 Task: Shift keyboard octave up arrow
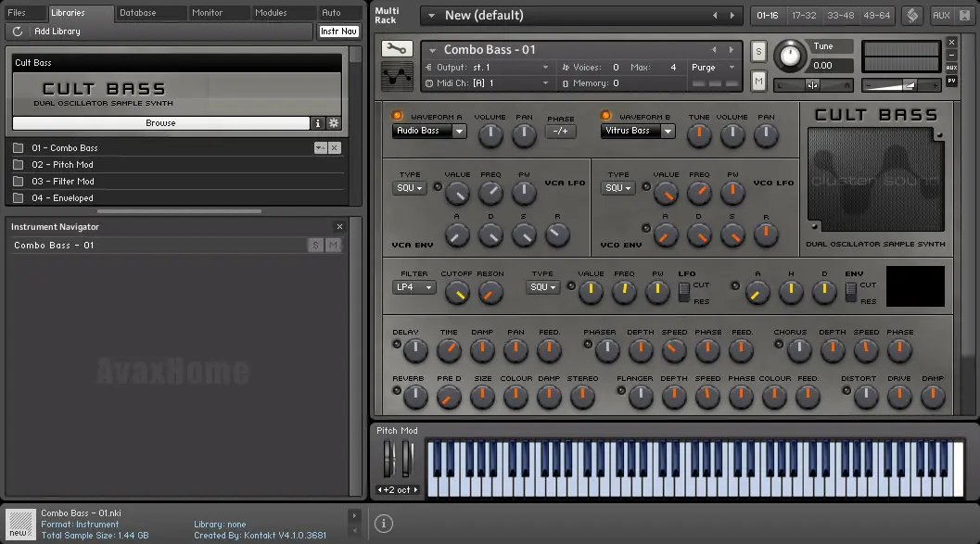click(415, 490)
